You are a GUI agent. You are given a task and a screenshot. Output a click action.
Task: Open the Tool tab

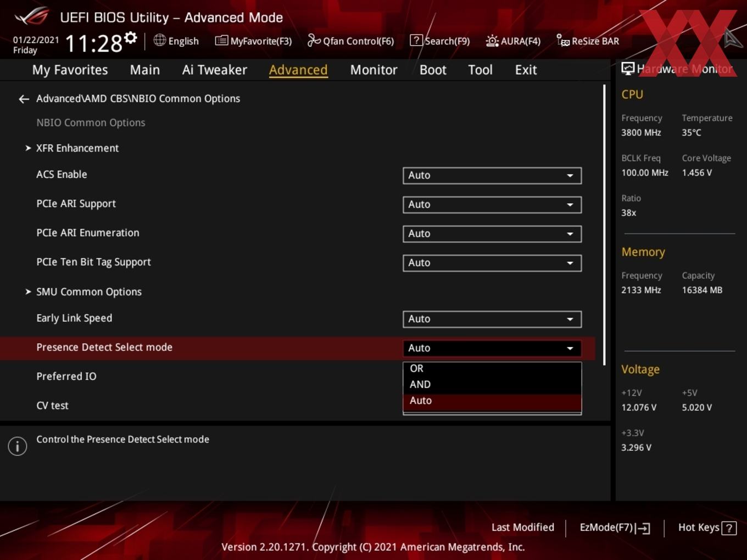[x=480, y=70]
